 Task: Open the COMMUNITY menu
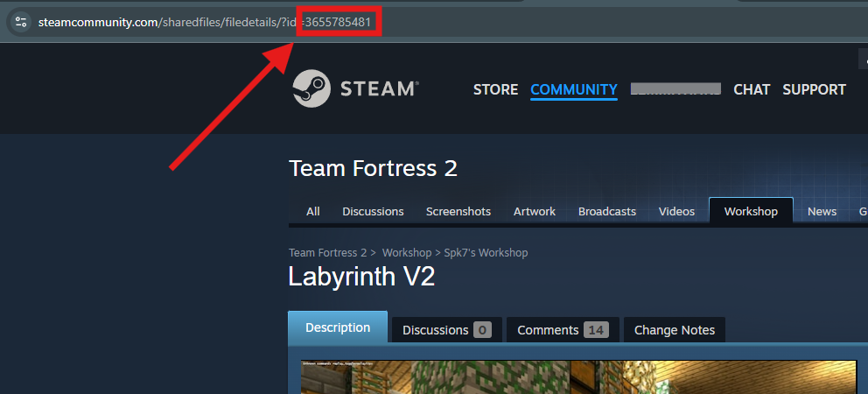573,90
